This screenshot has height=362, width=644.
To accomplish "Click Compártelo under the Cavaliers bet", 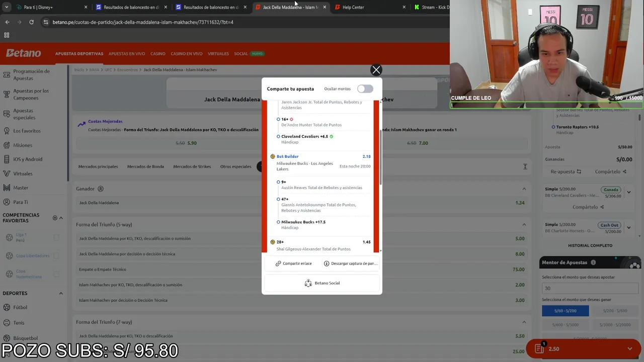I will 588,207.
